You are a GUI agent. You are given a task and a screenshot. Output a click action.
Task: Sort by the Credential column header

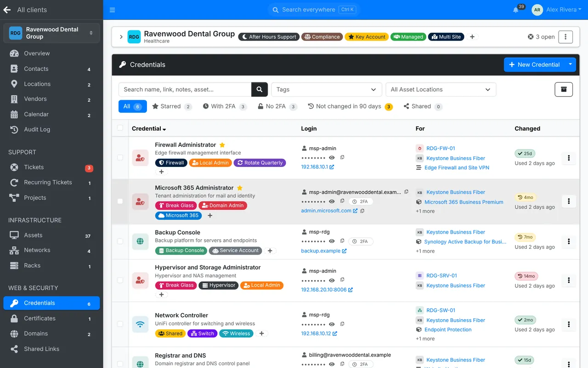149,128
